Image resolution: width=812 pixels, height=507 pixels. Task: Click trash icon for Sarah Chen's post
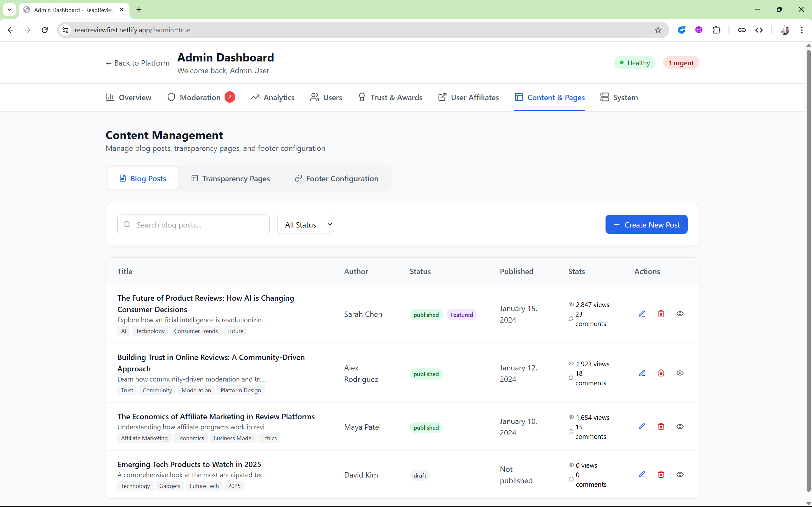661,314
